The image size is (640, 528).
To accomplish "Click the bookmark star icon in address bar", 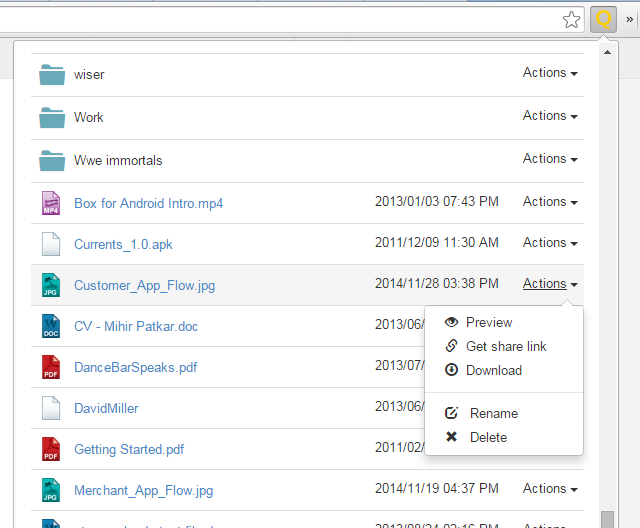I will click(571, 19).
